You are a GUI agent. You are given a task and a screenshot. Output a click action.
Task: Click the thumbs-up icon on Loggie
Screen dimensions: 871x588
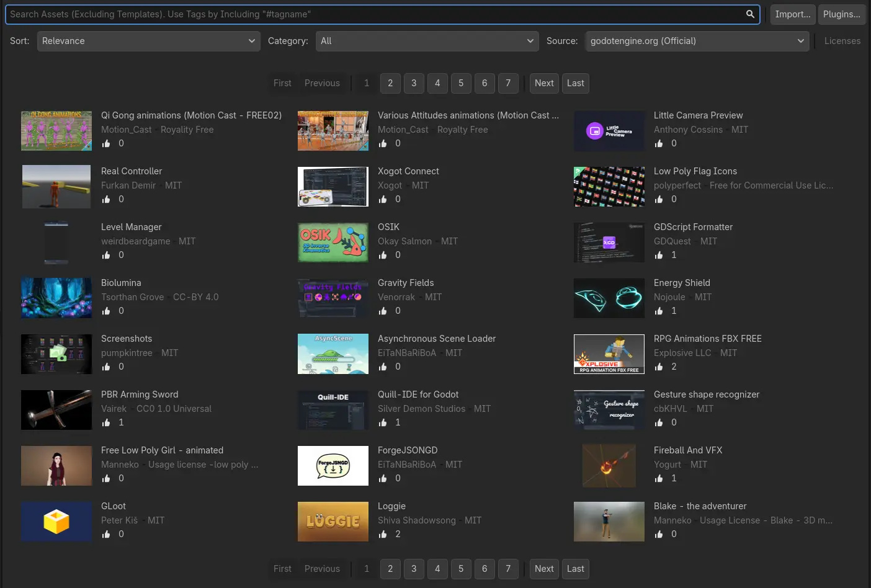[383, 534]
